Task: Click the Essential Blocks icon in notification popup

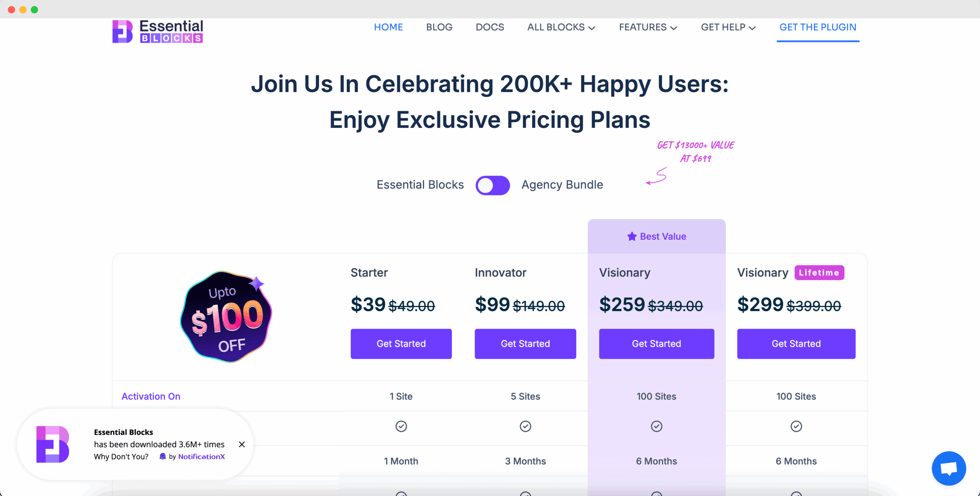Action: (x=53, y=444)
